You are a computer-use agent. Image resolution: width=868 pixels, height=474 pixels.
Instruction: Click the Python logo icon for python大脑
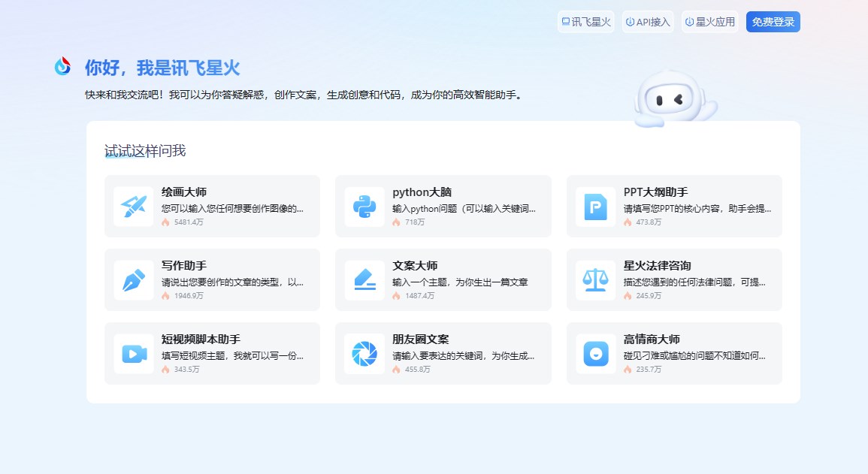(364, 207)
